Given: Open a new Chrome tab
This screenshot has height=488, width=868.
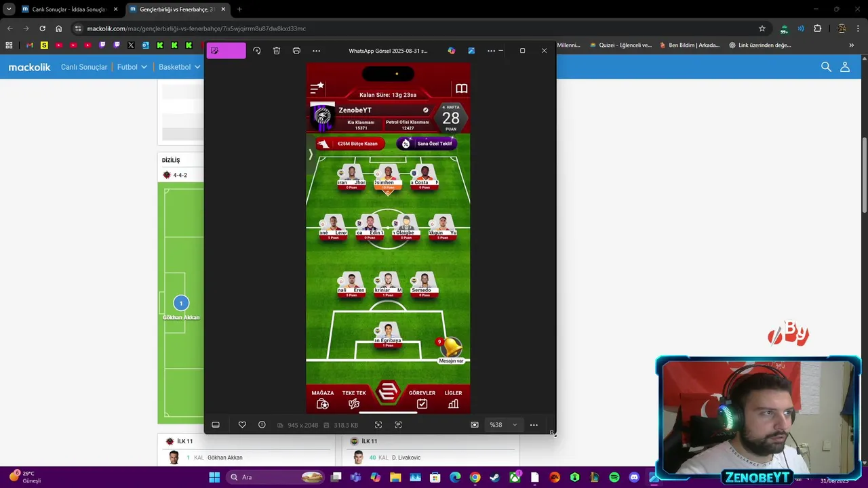Looking at the screenshot, I should [239, 9].
